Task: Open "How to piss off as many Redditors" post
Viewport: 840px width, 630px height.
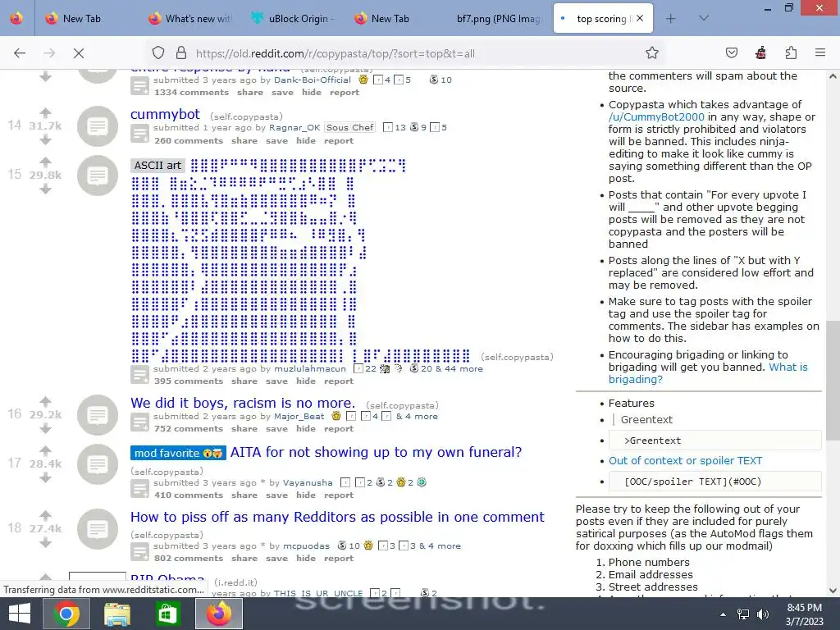Action: [337, 517]
